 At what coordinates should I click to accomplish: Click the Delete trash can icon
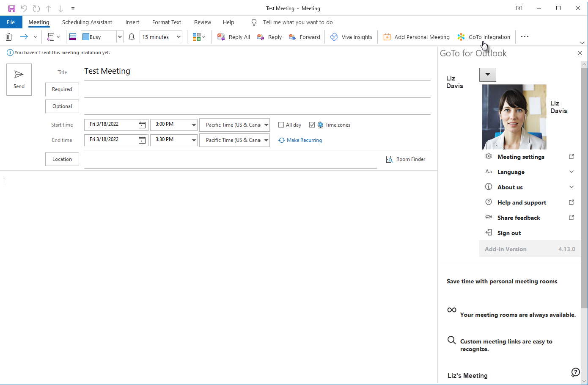point(8,37)
